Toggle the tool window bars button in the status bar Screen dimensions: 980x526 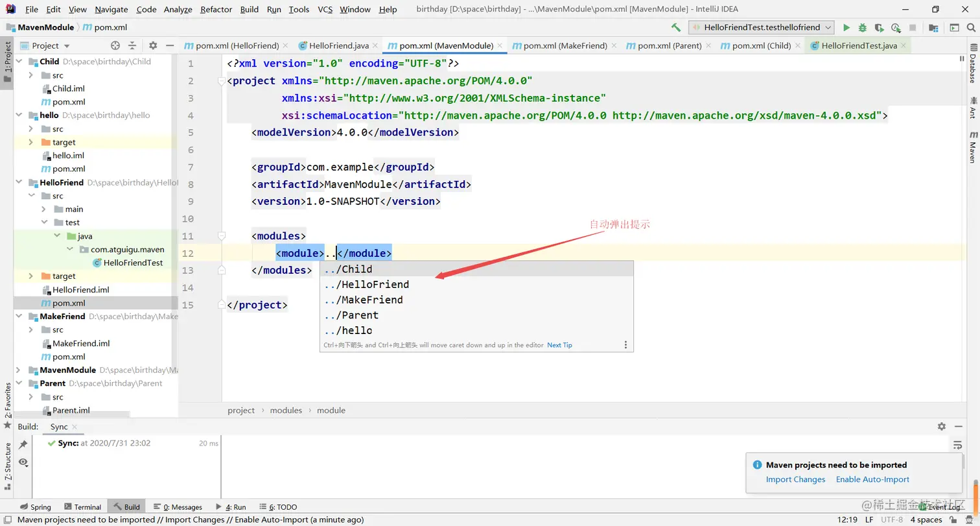pyautogui.click(x=7, y=520)
